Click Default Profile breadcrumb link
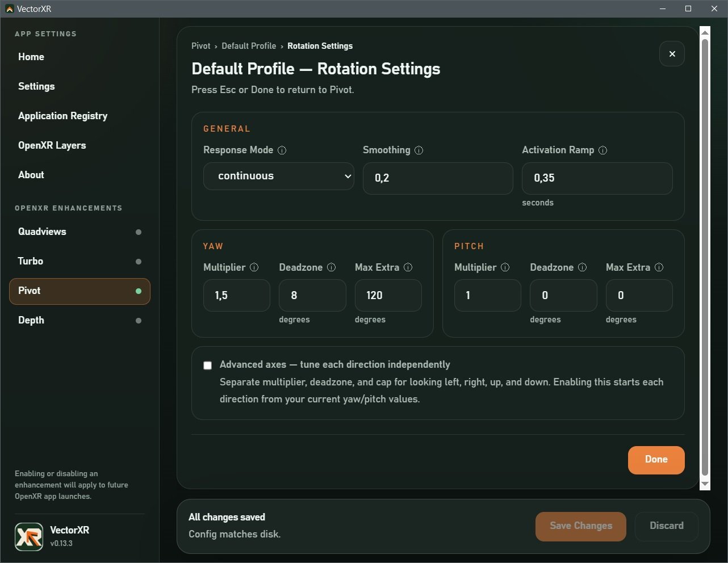The image size is (728, 563). [x=249, y=46]
